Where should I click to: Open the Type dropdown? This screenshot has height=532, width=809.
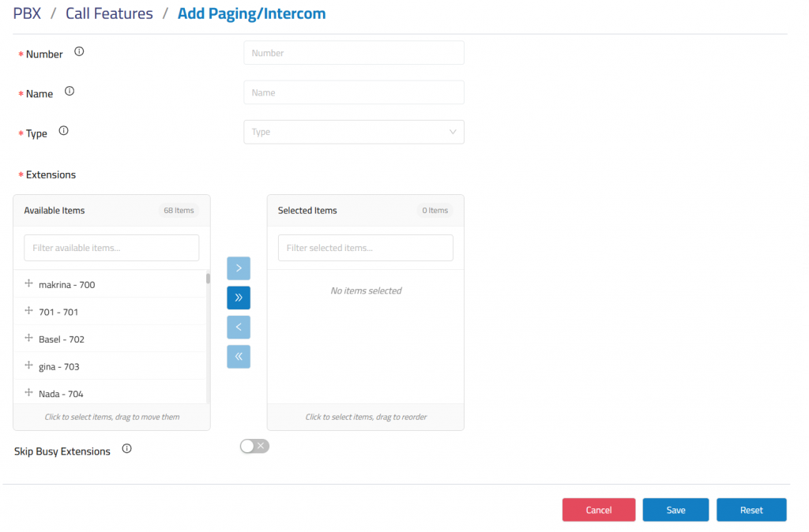click(353, 132)
